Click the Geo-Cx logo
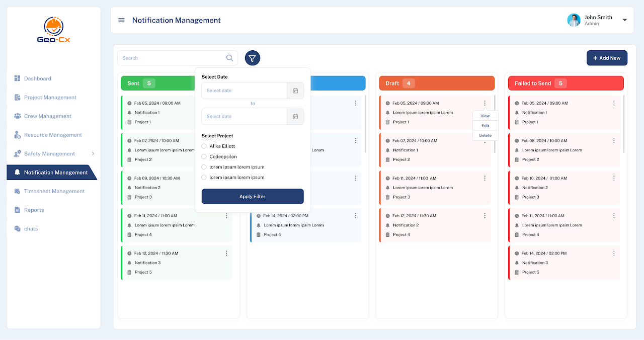This screenshot has height=340, width=644. pos(53,30)
